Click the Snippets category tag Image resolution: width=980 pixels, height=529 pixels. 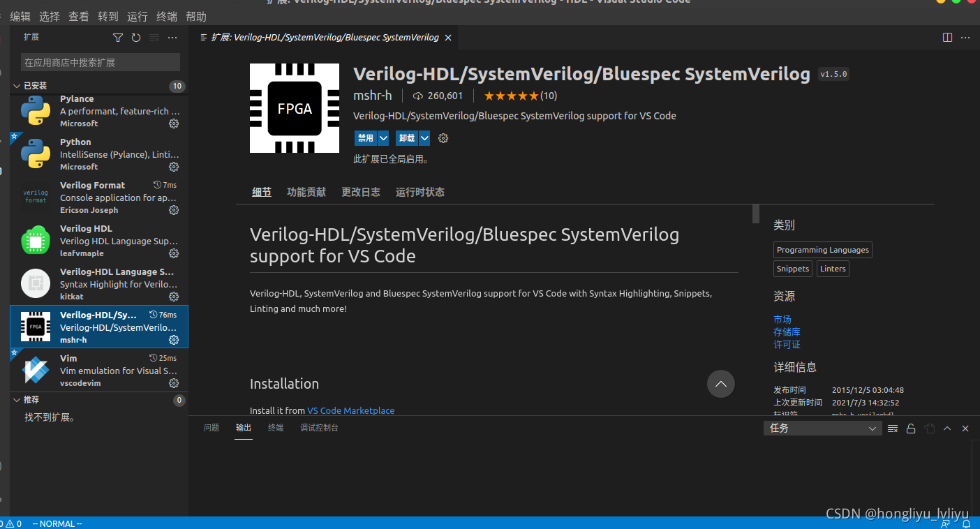(x=793, y=269)
